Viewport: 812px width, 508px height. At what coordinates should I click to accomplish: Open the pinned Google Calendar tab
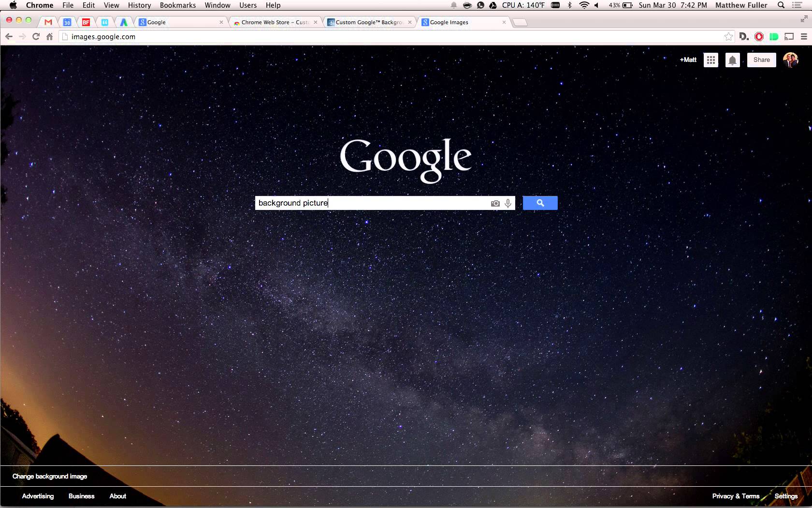click(x=67, y=22)
